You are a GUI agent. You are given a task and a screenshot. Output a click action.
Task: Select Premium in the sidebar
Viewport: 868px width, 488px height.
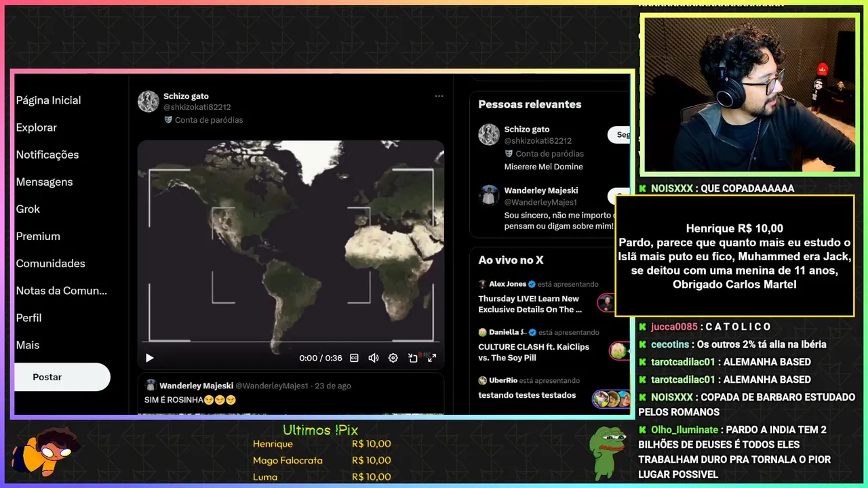(x=38, y=236)
